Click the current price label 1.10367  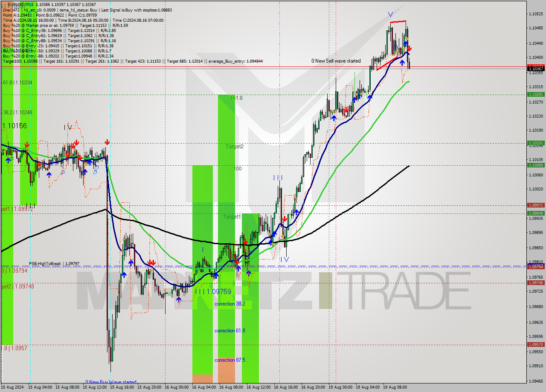click(536, 69)
